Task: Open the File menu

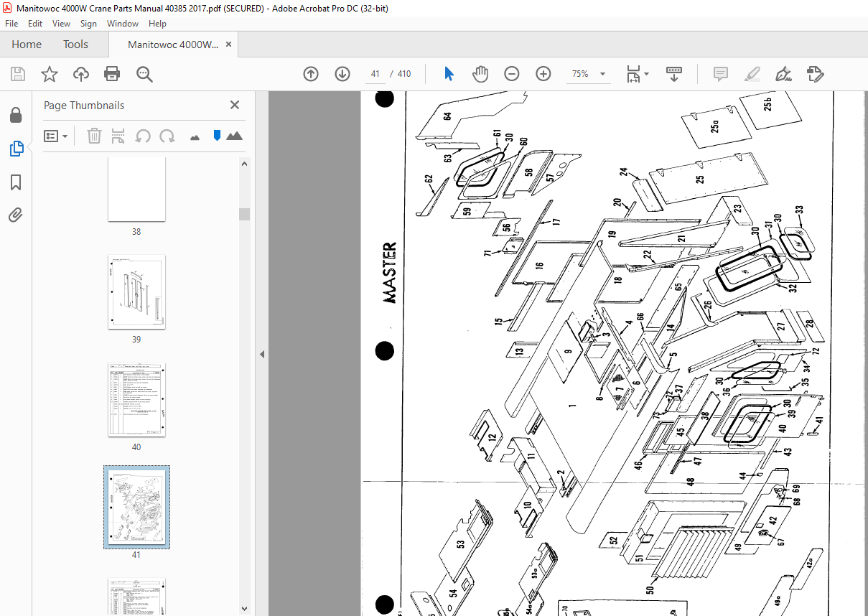Action: (11, 24)
